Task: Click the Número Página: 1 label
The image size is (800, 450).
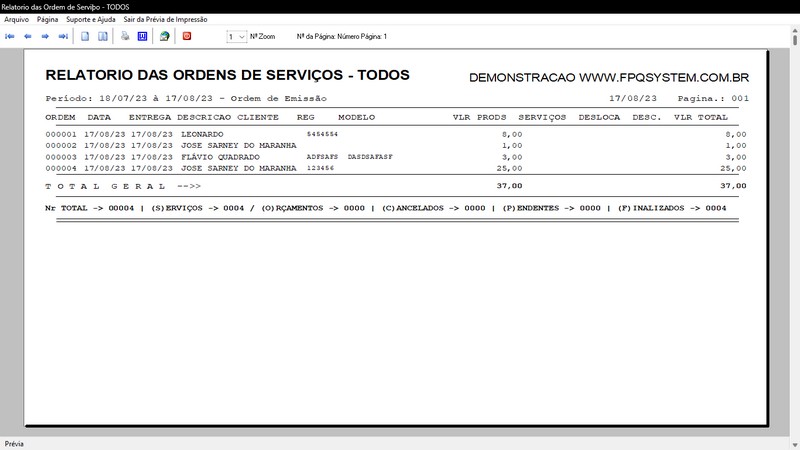Action: pos(362,37)
